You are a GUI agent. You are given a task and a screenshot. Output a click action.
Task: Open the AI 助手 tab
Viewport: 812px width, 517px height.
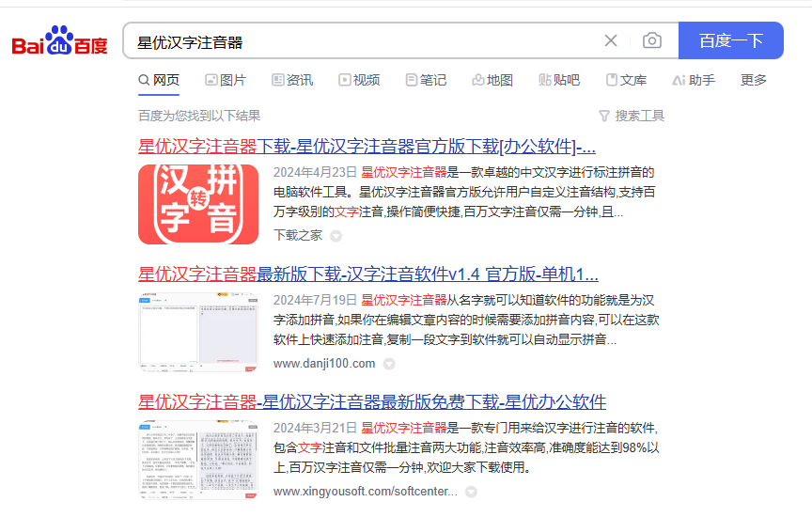click(x=694, y=80)
